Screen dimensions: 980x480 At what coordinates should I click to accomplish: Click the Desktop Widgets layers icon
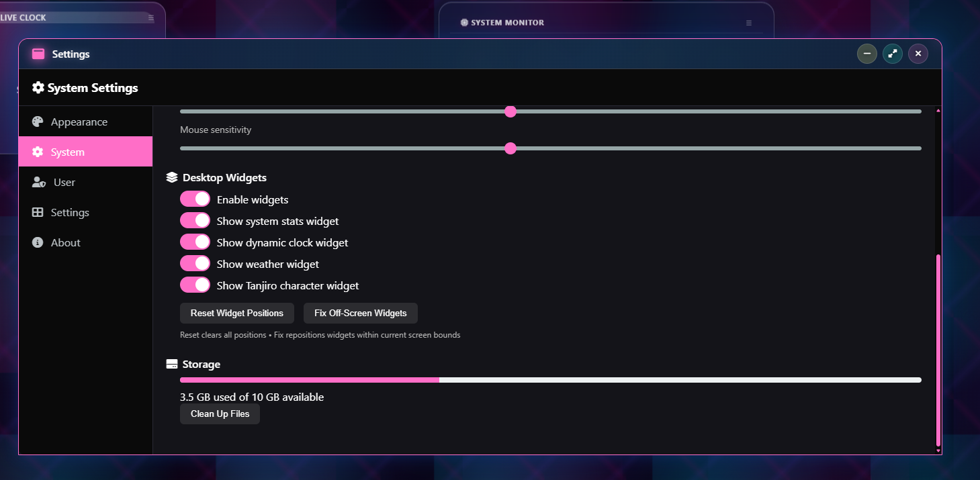click(171, 177)
